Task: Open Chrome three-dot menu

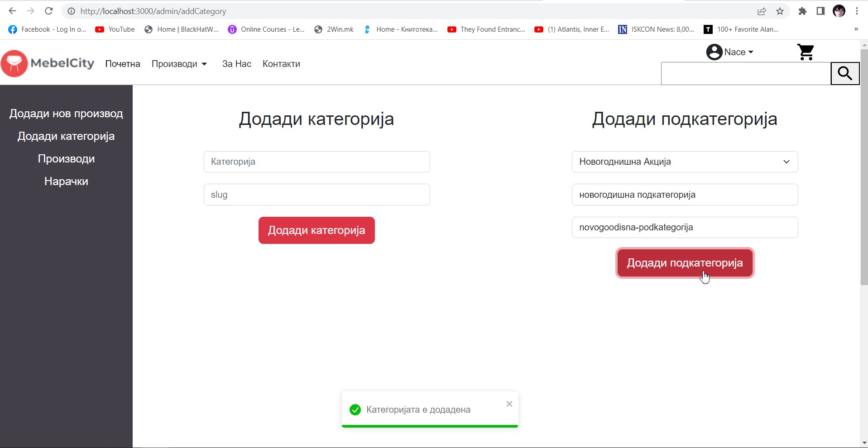Action: (857, 11)
